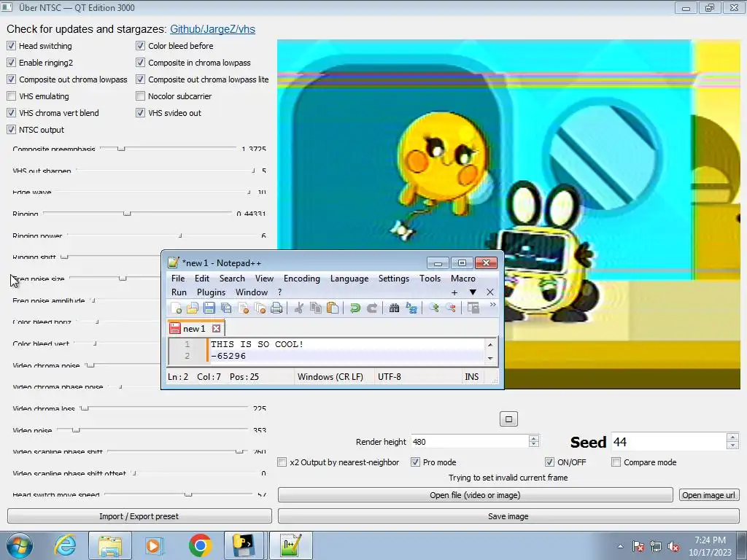The height and width of the screenshot is (560, 747).
Task: Show hidden system tray icons
Action: pos(620,547)
